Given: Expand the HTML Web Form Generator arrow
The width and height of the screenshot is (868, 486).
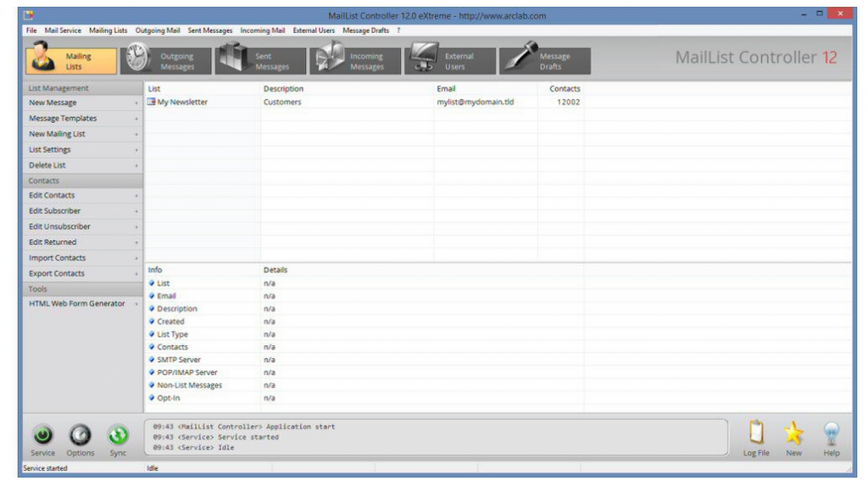Looking at the screenshot, I should 136,304.
